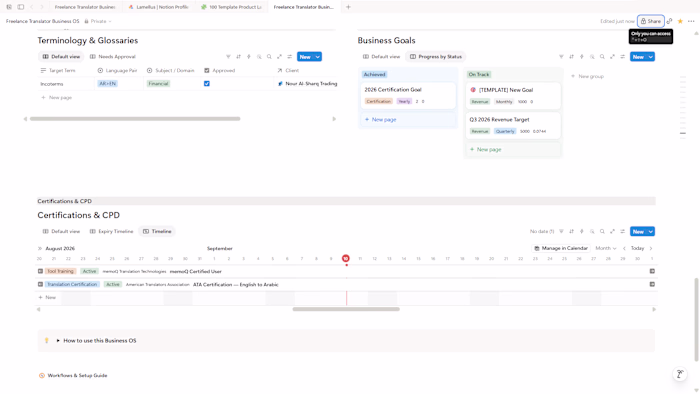The height and width of the screenshot is (394, 700).
Task: Switch to 100 Template Product tab
Action: tap(232, 7)
